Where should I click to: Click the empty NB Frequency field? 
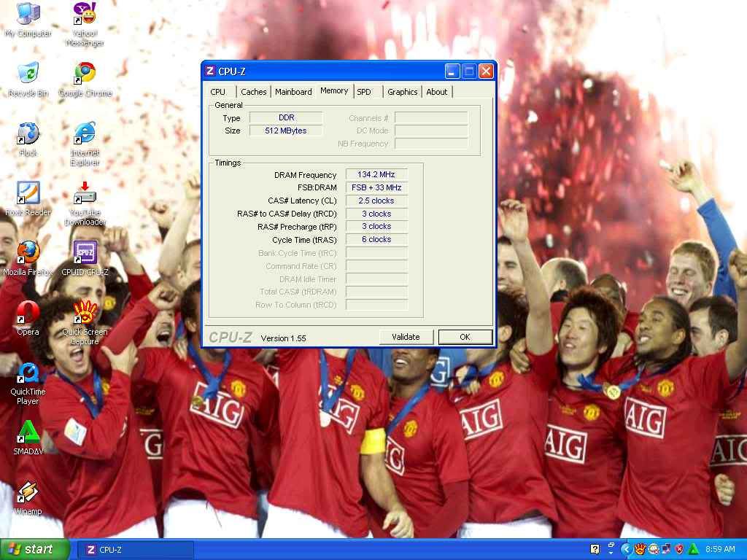431,144
